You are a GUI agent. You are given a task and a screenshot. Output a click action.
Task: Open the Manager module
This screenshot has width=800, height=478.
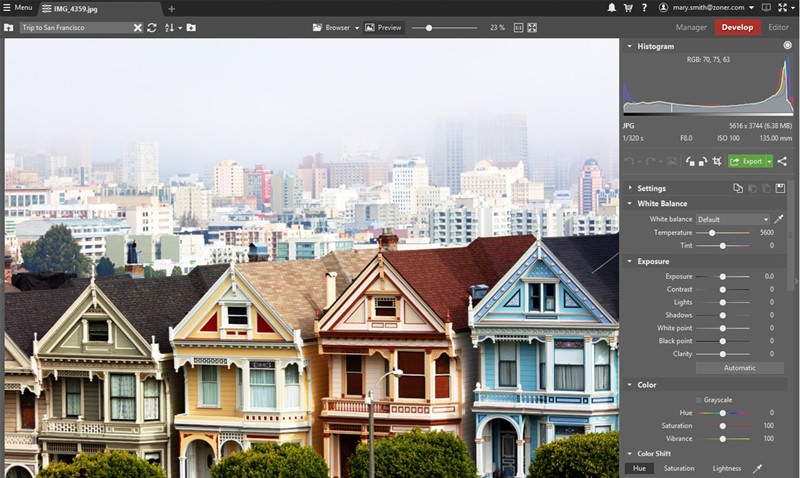(x=691, y=28)
